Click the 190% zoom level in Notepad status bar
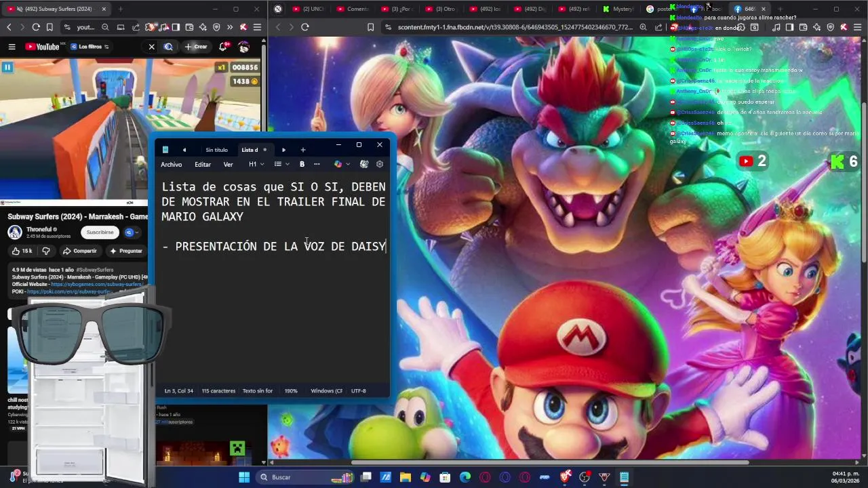This screenshot has width=868, height=488. [x=291, y=391]
